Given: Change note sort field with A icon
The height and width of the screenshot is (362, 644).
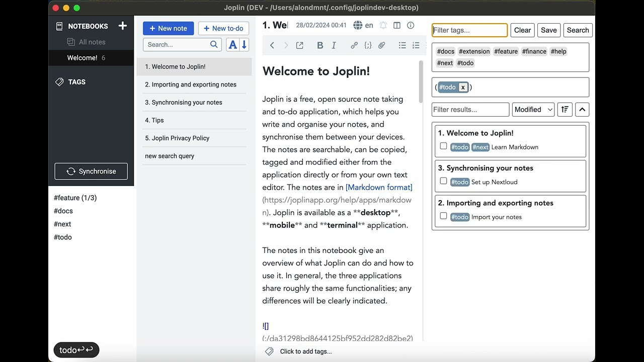Looking at the screenshot, I should click(232, 44).
